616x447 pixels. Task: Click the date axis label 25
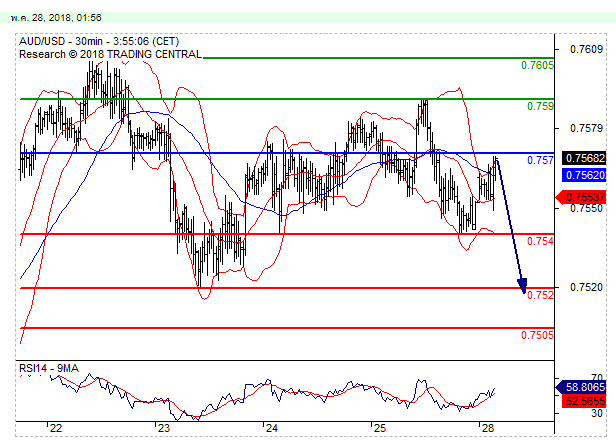coord(380,428)
